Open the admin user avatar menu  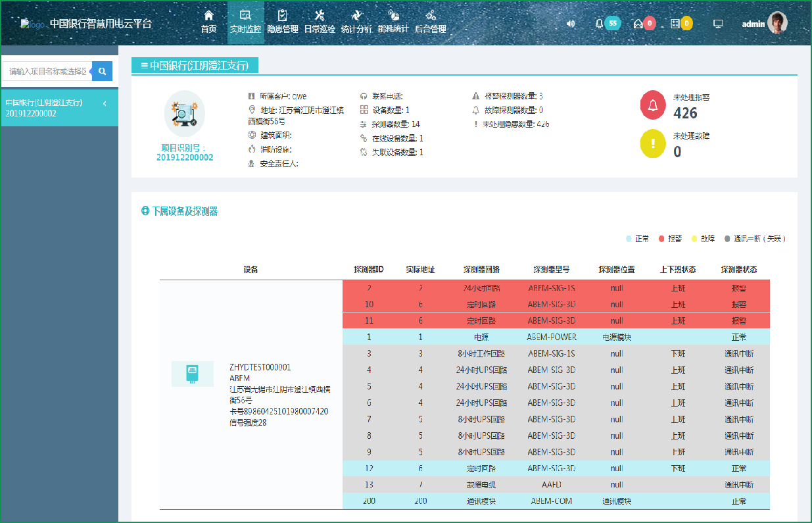pyautogui.click(x=777, y=23)
